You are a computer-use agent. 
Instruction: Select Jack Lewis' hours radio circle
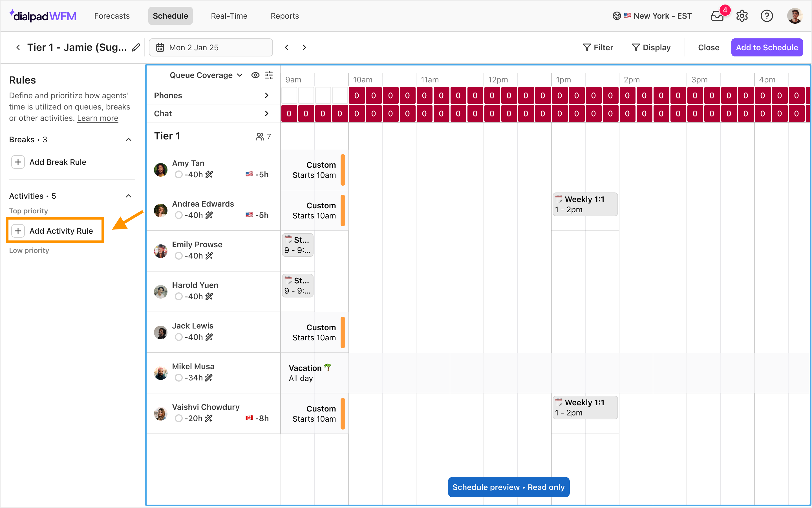pos(178,337)
